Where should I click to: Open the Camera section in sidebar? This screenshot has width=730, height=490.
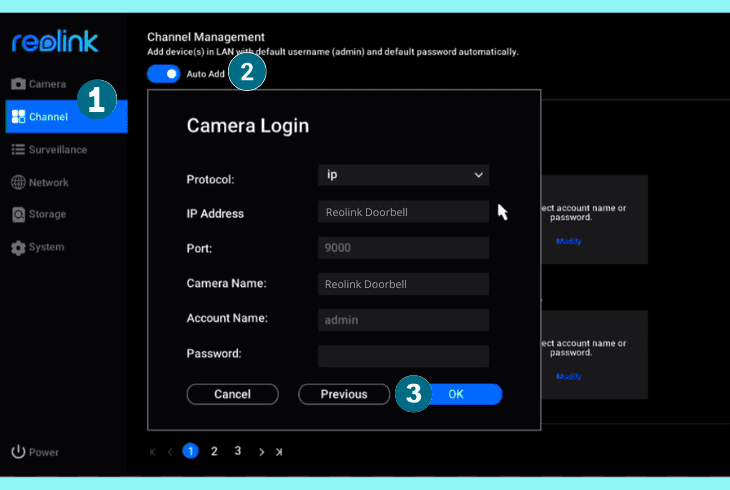(39, 84)
